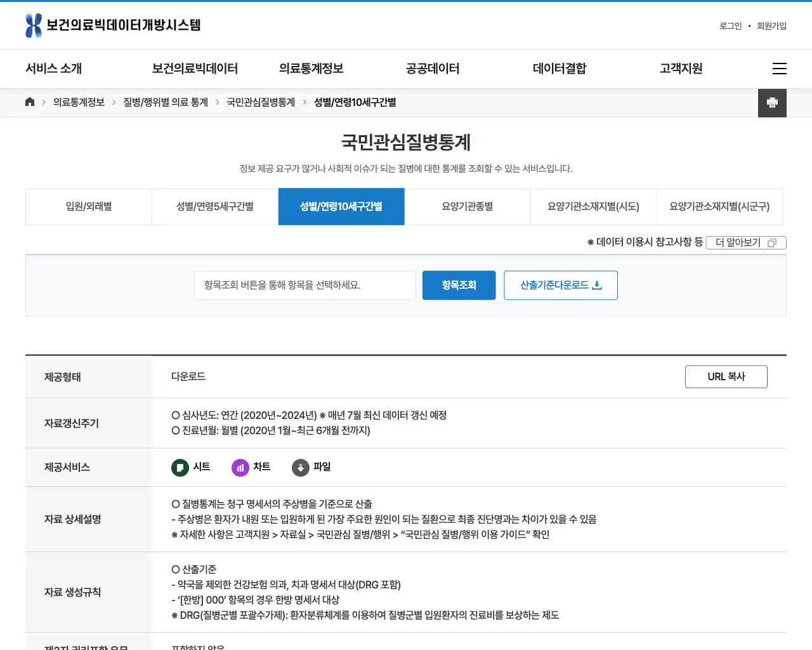
Task: Click 산출기준다운로드 button
Action: (561, 286)
